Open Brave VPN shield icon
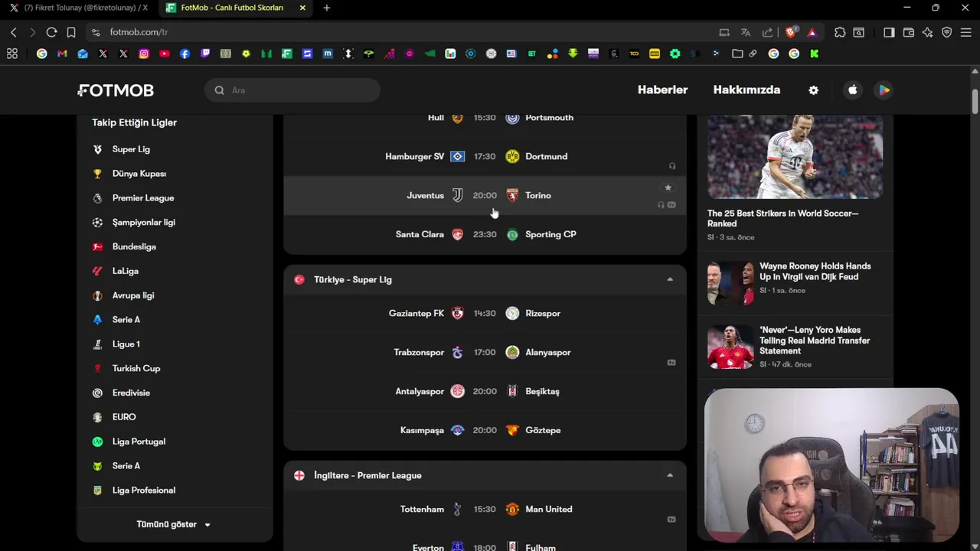This screenshot has height=551, width=980. [947, 32]
